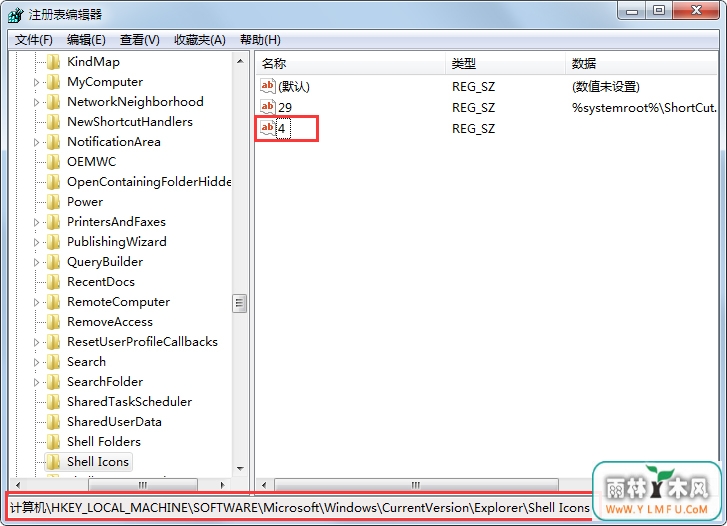Click the SearchFolder folder icon
This screenshot has width=727, height=526.
pos(54,381)
